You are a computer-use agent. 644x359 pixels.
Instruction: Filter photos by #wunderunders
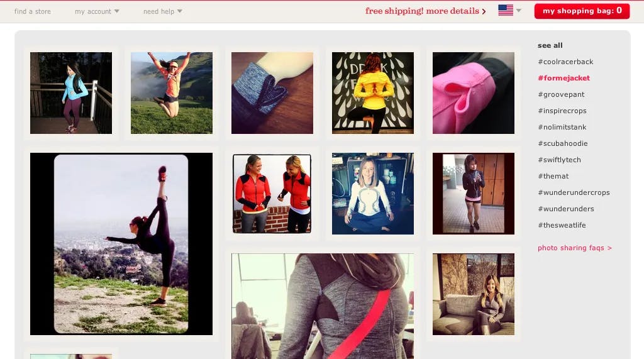coord(566,209)
